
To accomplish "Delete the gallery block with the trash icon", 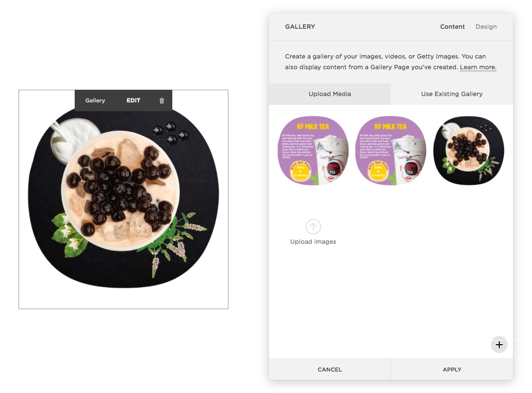I will [x=162, y=101].
